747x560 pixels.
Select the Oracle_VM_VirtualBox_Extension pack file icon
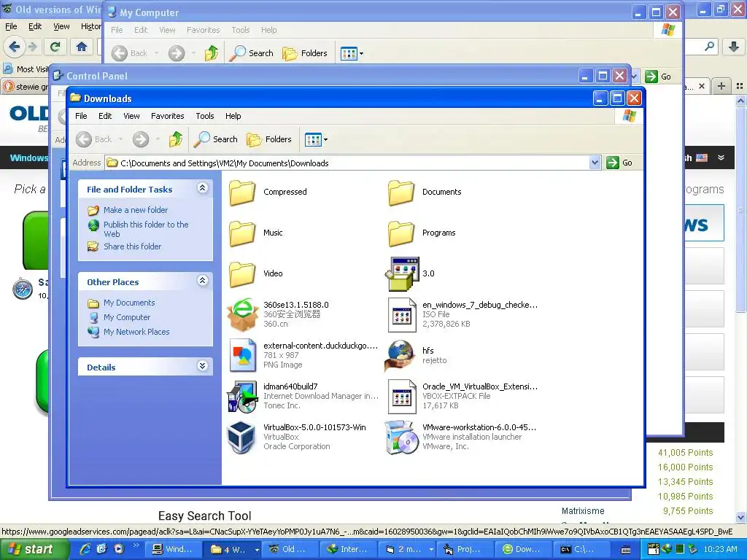(402, 396)
